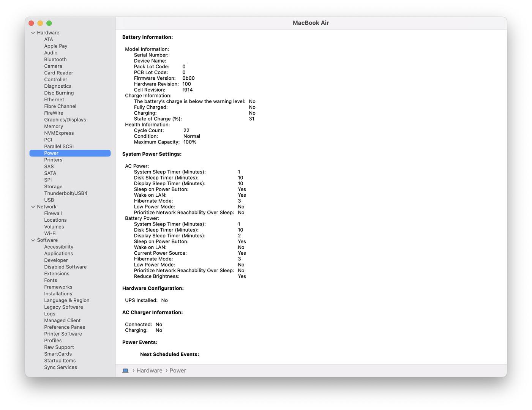Open Disabled Software entry

65,267
